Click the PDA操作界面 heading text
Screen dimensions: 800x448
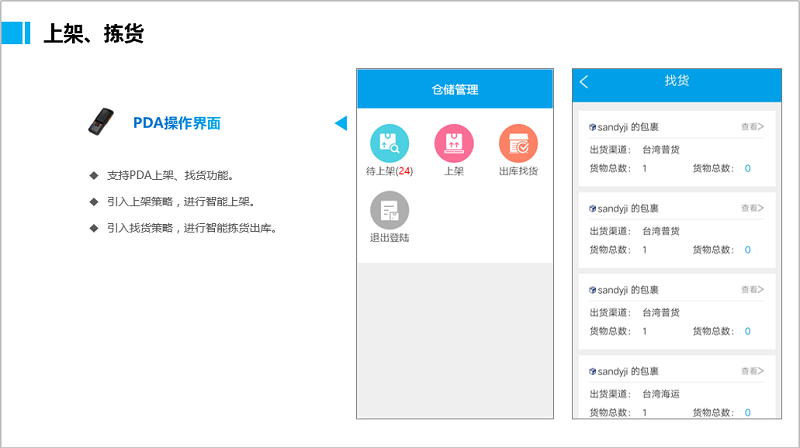coord(176,123)
